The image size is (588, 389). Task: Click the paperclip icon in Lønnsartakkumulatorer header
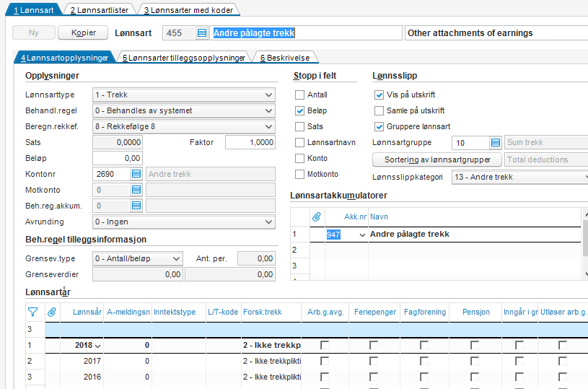[316, 217]
